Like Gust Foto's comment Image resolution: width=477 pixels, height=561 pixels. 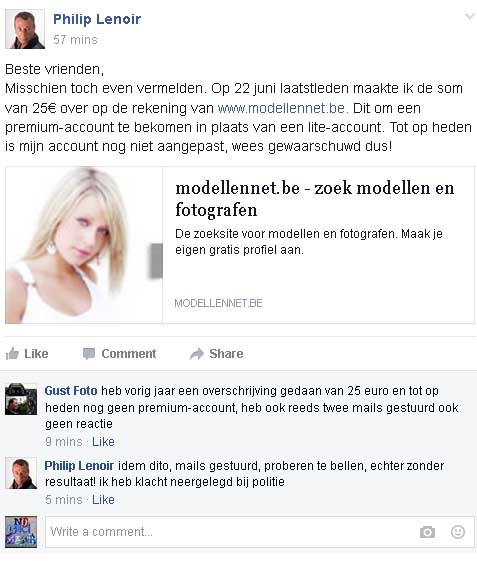pos(103,442)
